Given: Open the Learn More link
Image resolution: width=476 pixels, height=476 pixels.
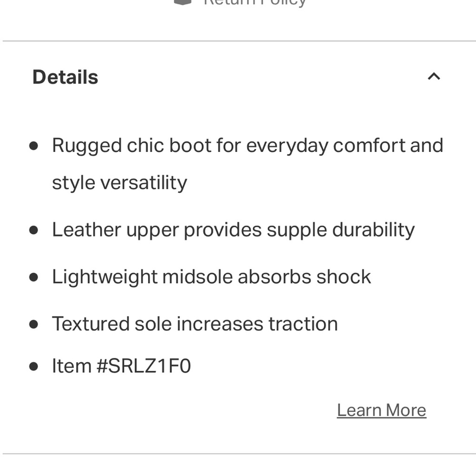Looking at the screenshot, I should pyautogui.click(x=381, y=410).
